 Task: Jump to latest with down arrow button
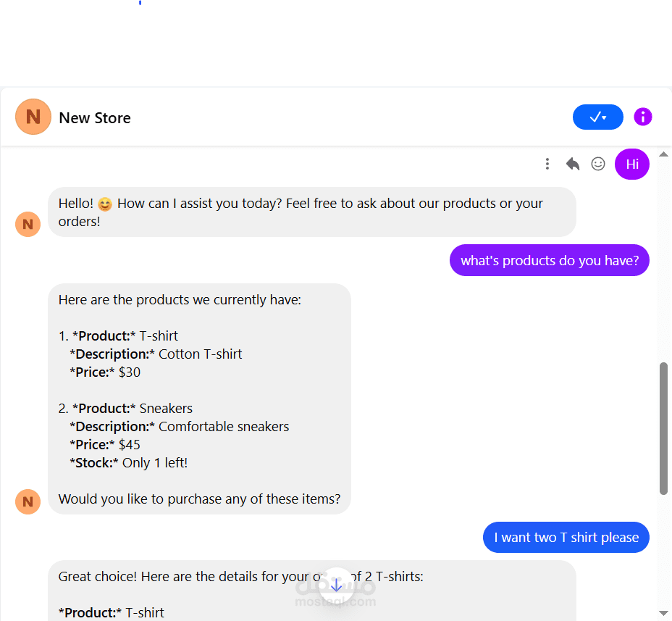pos(337,585)
